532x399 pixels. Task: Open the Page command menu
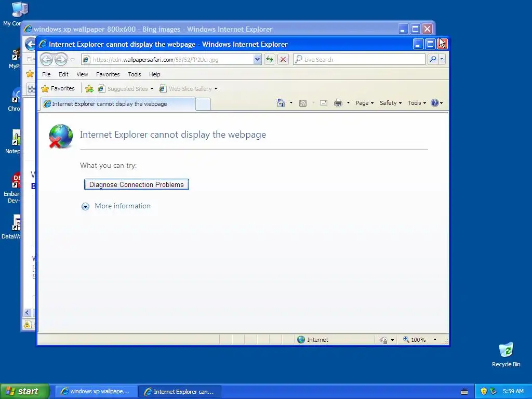(x=364, y=103)
